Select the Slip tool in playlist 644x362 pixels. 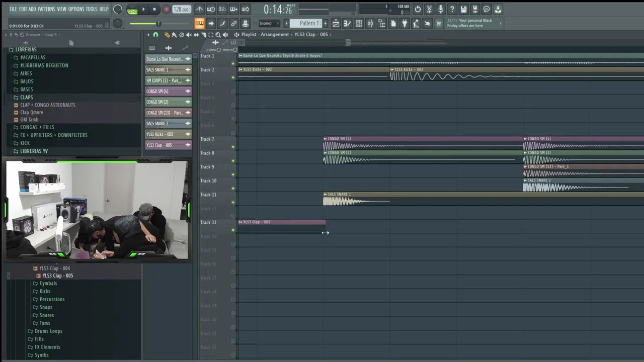pos(196,35)
